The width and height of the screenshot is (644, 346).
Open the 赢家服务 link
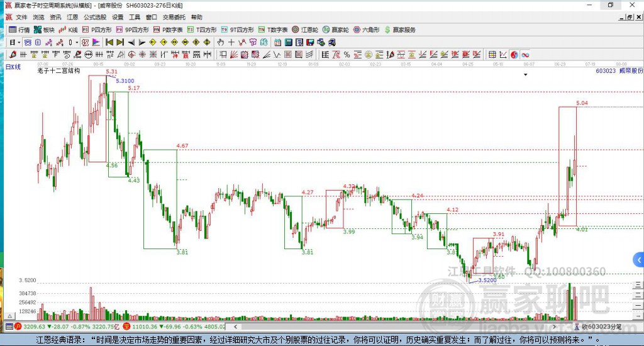coord(400,30)
